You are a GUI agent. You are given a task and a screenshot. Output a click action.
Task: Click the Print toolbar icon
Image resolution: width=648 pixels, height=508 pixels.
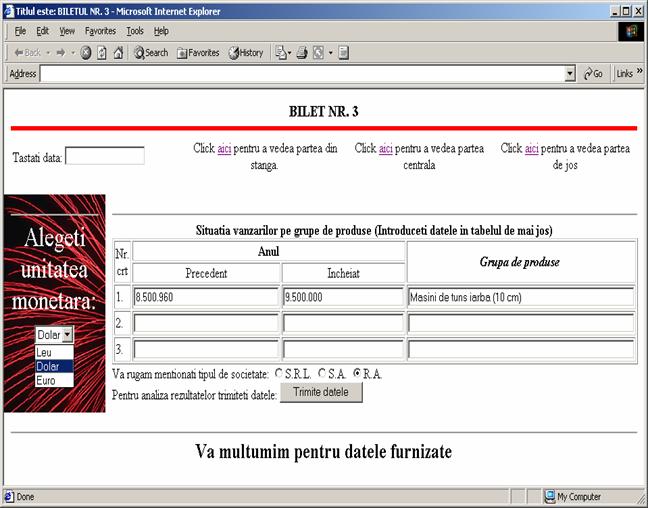[x=302, y=53]
